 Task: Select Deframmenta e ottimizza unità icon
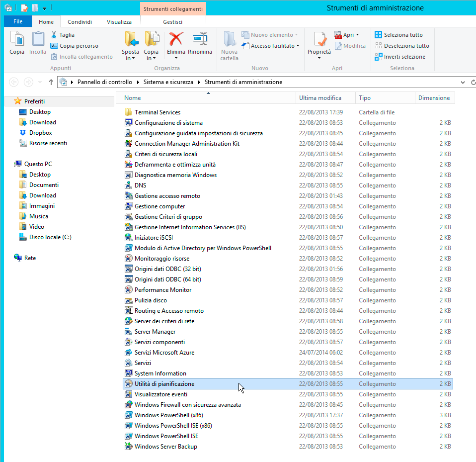pos(128,164)
